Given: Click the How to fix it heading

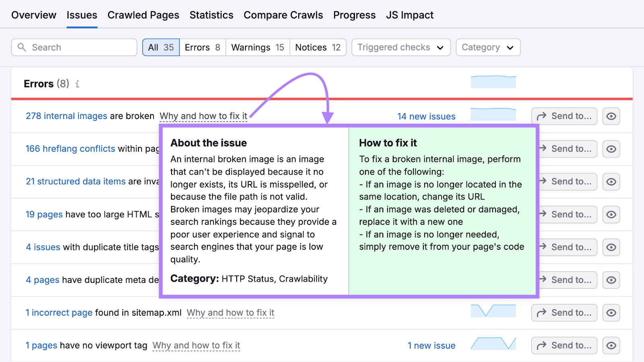Looking at the screenshot, I should coord(388,143).
